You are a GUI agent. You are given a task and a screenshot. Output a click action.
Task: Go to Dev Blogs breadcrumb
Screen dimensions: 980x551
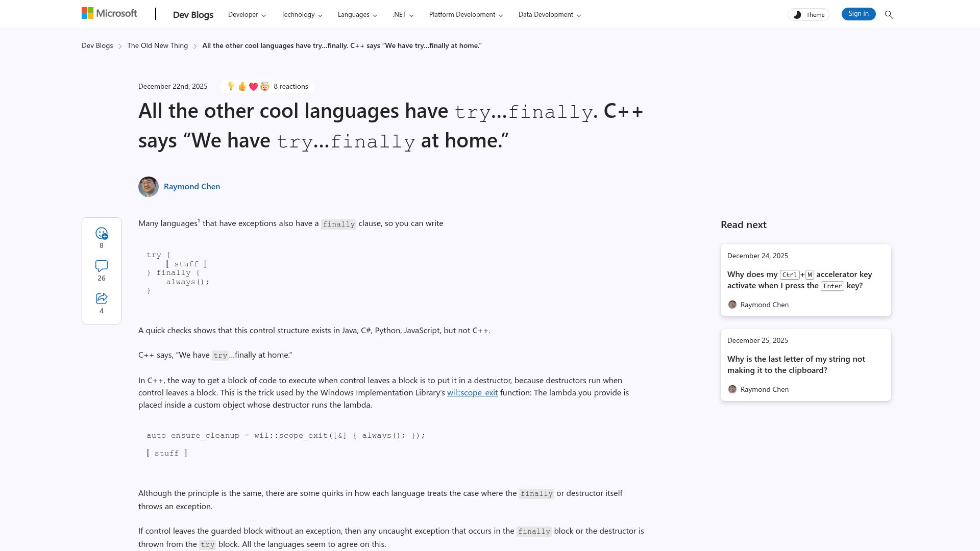(97, 45)
